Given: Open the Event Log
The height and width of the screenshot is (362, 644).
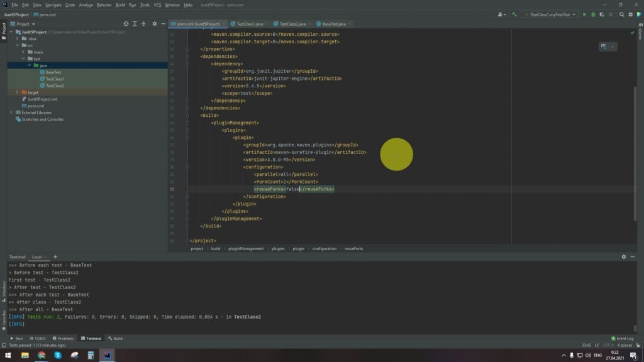Looking at the screenshot, I should [623, 339].
